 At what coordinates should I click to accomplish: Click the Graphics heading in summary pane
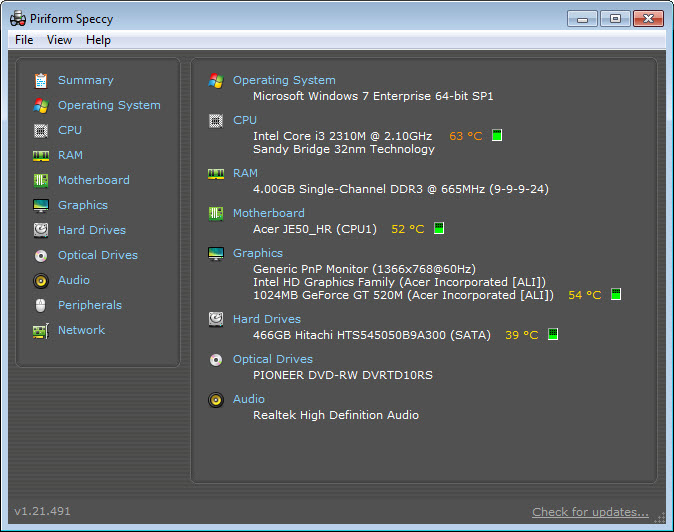[x=257, y=254]
